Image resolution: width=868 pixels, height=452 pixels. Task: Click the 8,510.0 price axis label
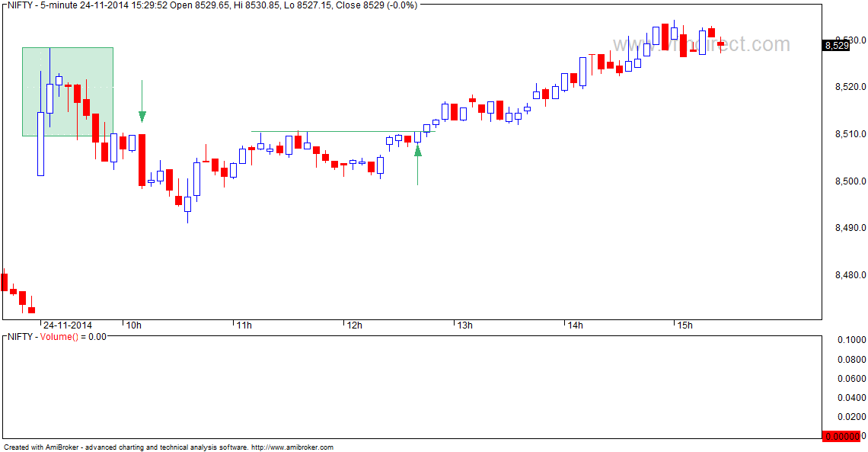click(x=850, y=134)
